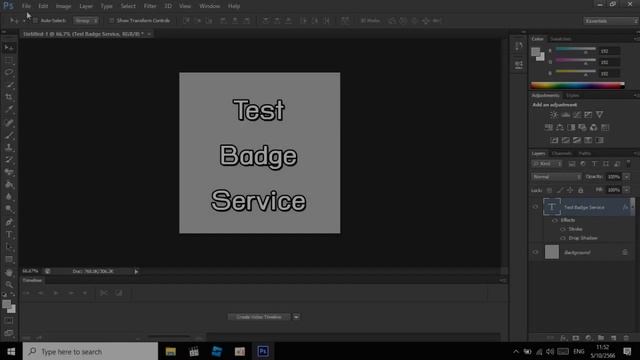
Task: Open the Image menu
Action: 63,6
